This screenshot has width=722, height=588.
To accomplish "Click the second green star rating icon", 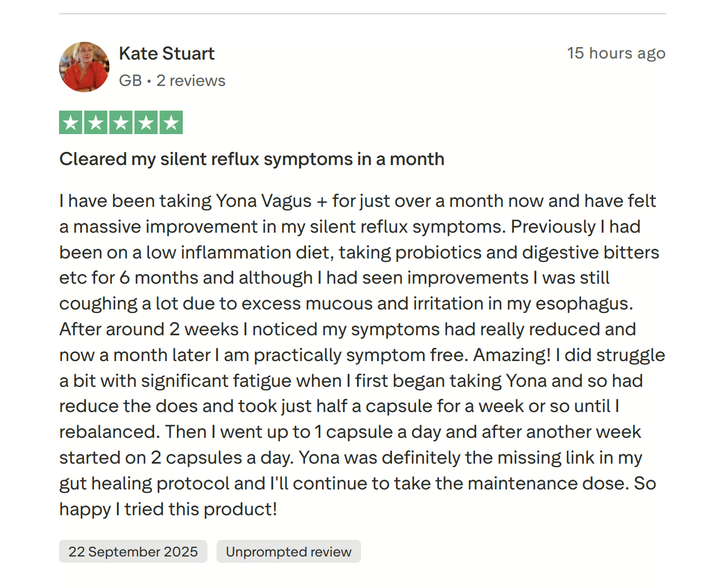I will coord(96,123).
